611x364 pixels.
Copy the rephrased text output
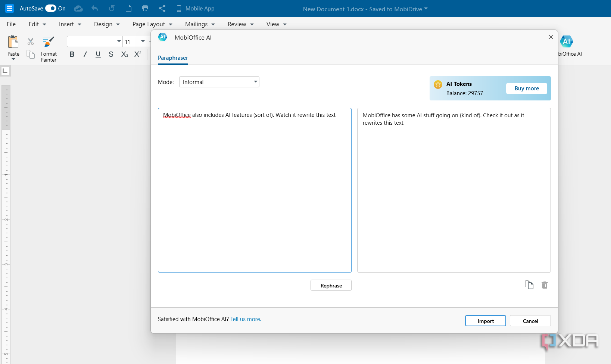tap(529, 285)
